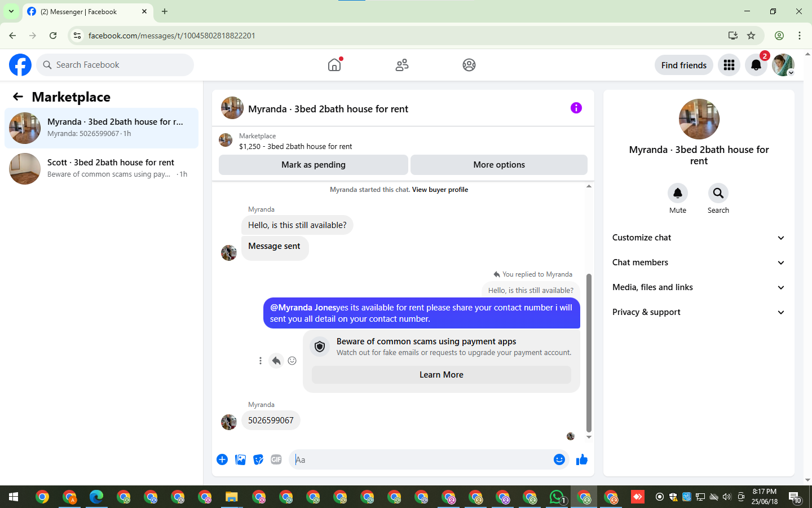This screenshot has height=508, width=812.
Task: Open the Facebook apps menu grid icon
Action: (x=729, y=65)
